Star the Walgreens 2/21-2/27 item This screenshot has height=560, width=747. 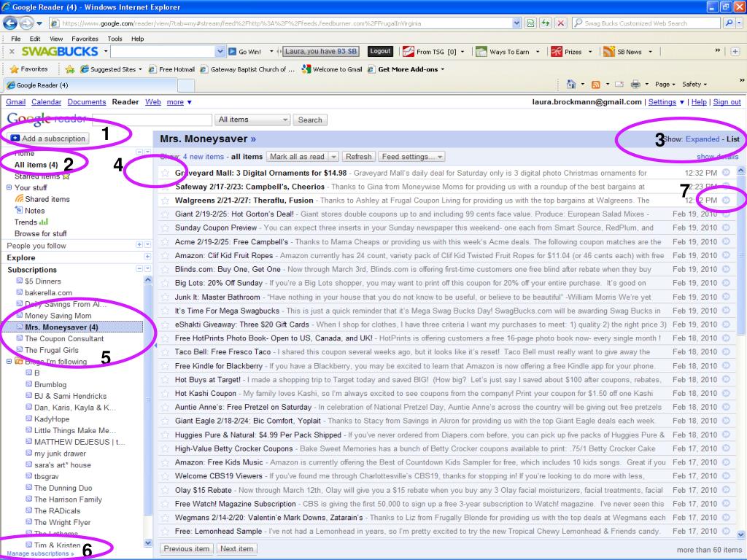coord(165,201)
